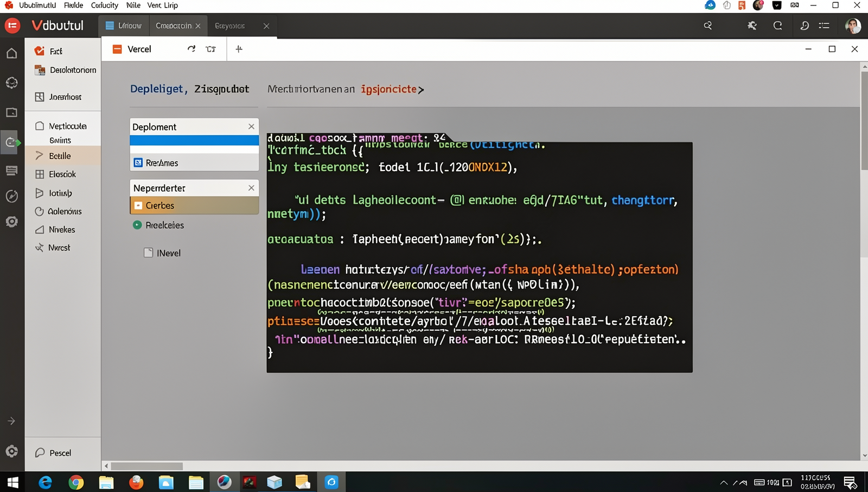Open the Nile menu

(133, 5)
